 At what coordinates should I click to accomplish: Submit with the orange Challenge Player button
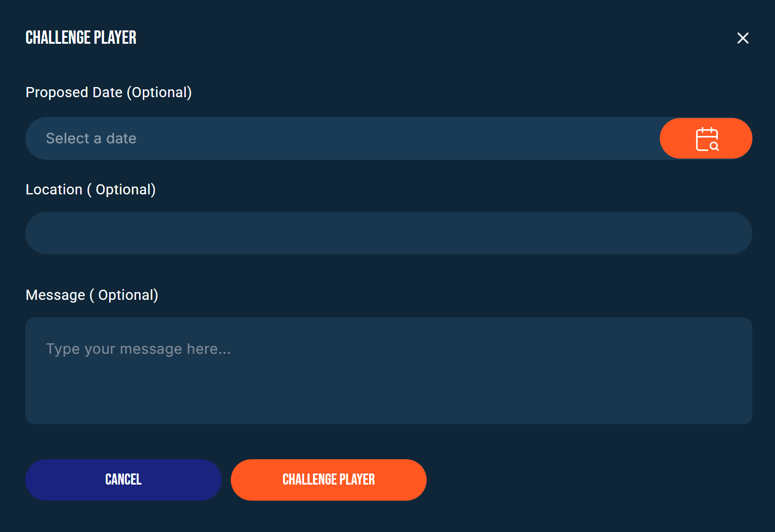329,479
